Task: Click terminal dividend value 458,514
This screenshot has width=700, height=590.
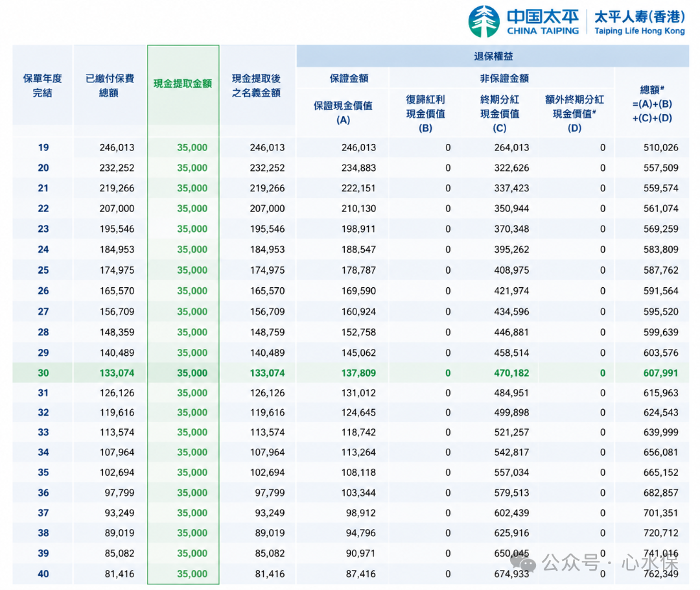Action: coord(511,353)
